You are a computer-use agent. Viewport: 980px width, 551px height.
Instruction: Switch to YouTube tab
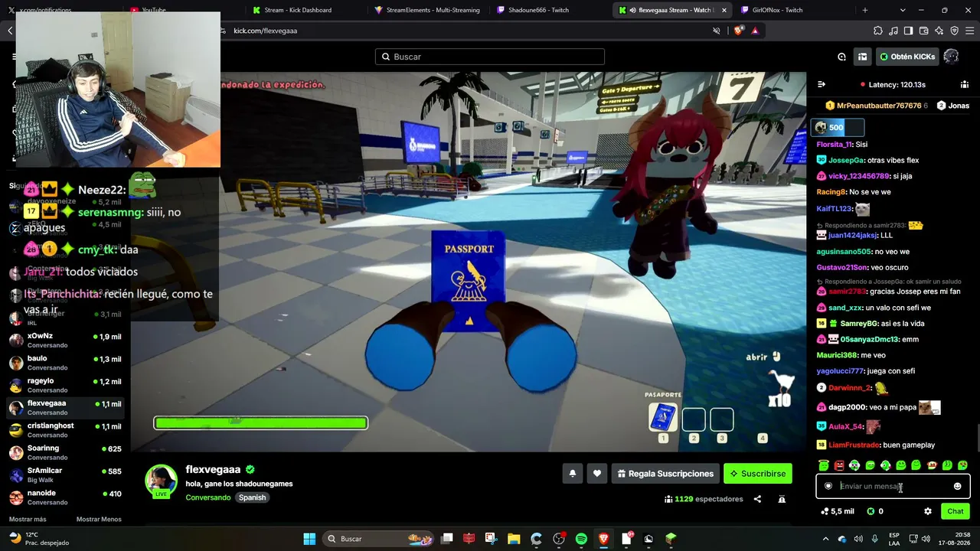[x=153, y=10]
